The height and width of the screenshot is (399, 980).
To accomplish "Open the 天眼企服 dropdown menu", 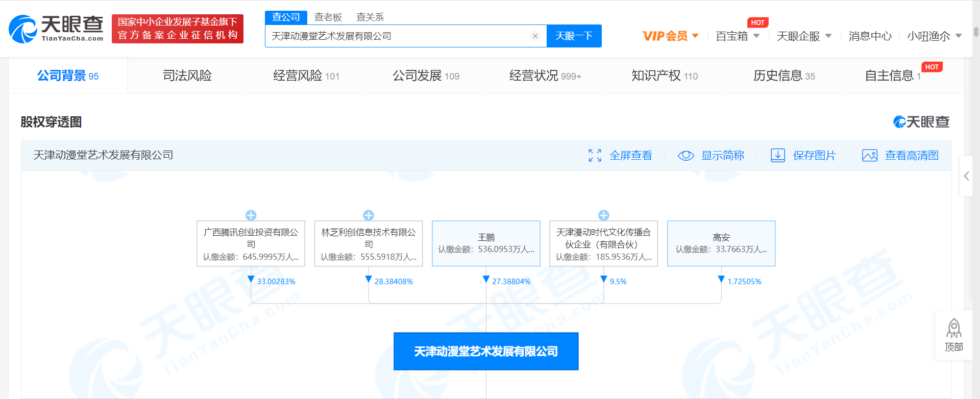I will [x=804, y=36].
